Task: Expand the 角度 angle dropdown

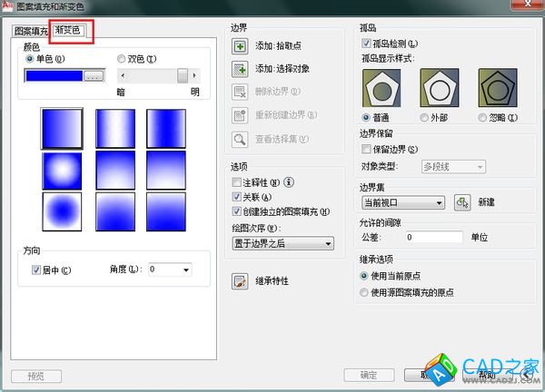Action: pos(185,269)
